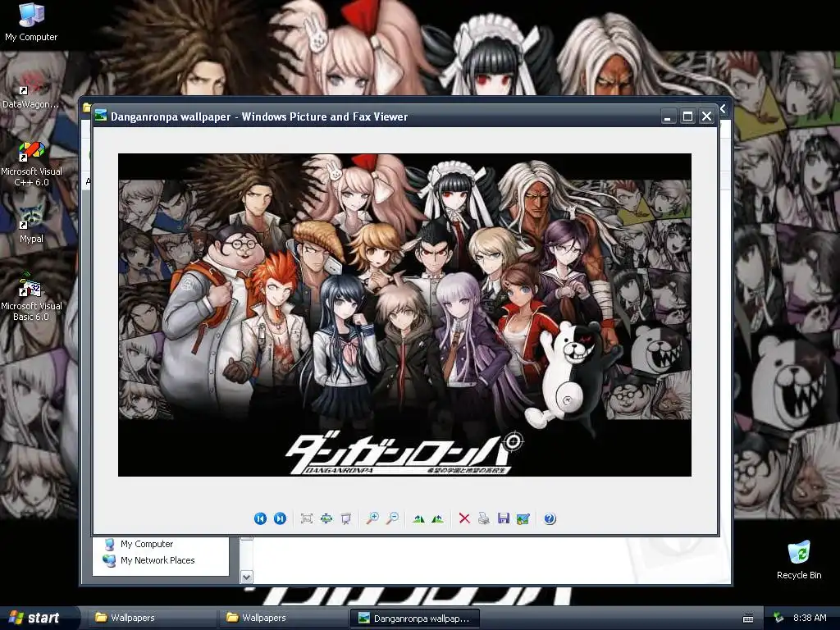Select My Computer in the Explorer pane
Viewport: 840px width, 630px height.
click(139, 545)
